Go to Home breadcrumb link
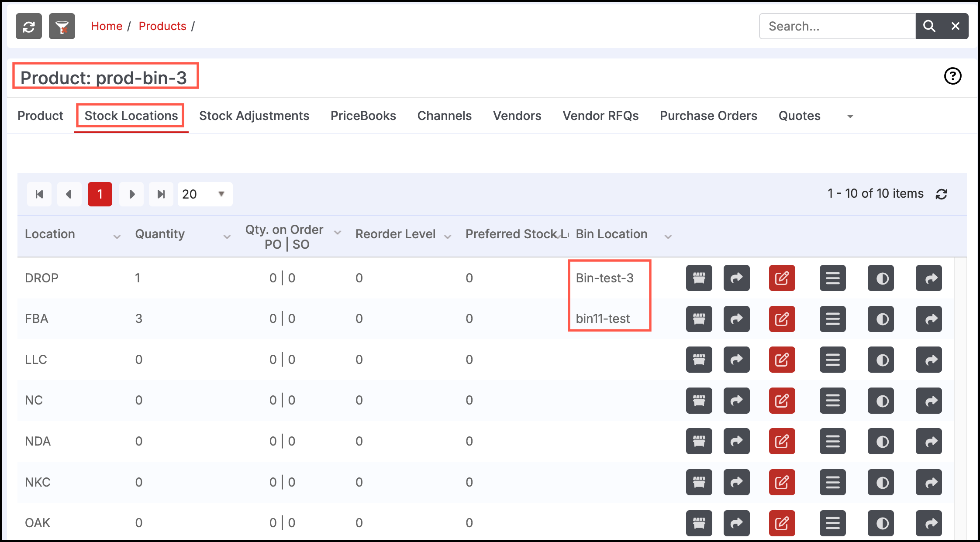 pos(107,26)
